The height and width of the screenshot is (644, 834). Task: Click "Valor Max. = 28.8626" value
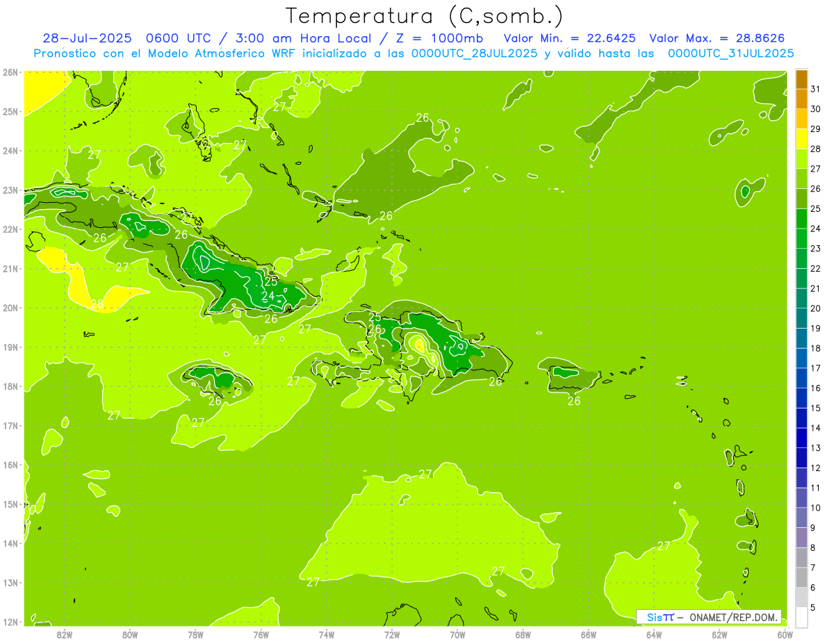point(717,38)
